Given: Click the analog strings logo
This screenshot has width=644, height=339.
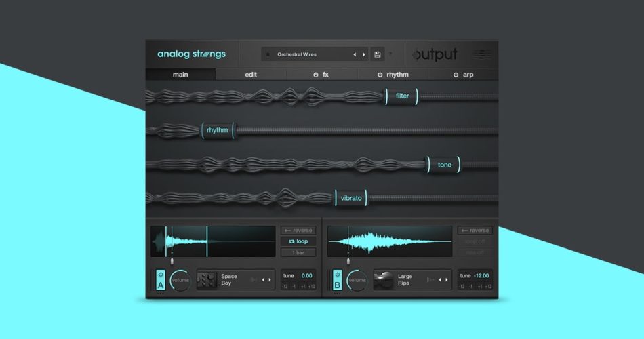Looking at the screenshot, I should [191, 54].
